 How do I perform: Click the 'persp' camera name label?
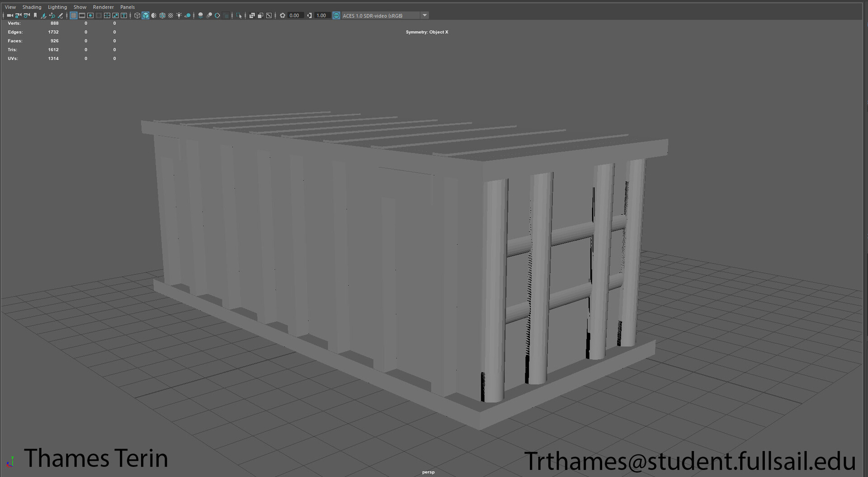pos(428,472)
